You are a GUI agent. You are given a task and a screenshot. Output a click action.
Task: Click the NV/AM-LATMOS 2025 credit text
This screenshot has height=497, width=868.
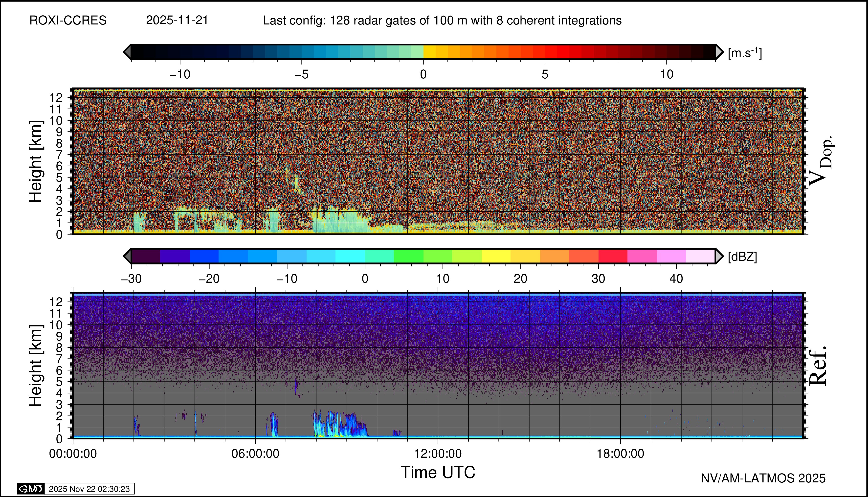763,478
